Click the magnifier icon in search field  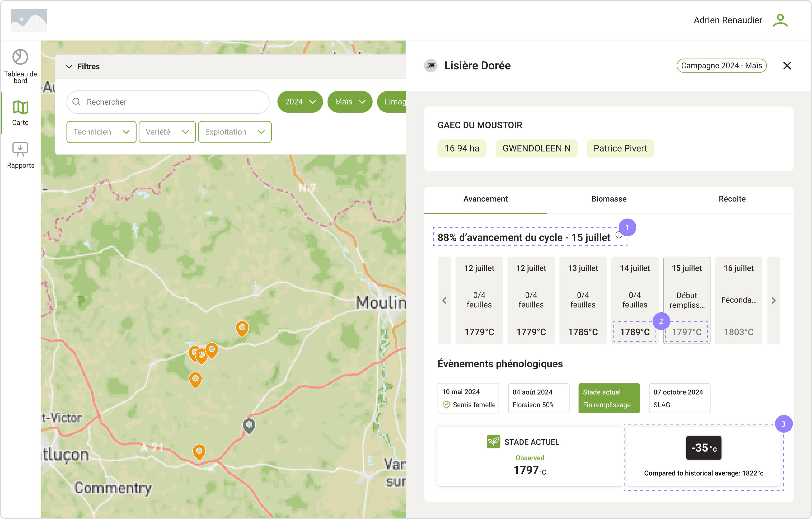[x=77, y=102]
